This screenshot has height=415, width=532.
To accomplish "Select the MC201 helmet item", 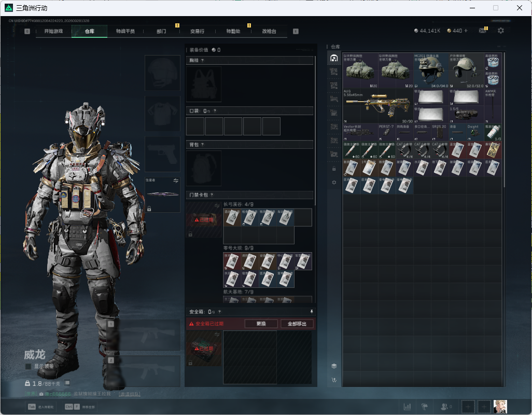I will coord(431,70).
